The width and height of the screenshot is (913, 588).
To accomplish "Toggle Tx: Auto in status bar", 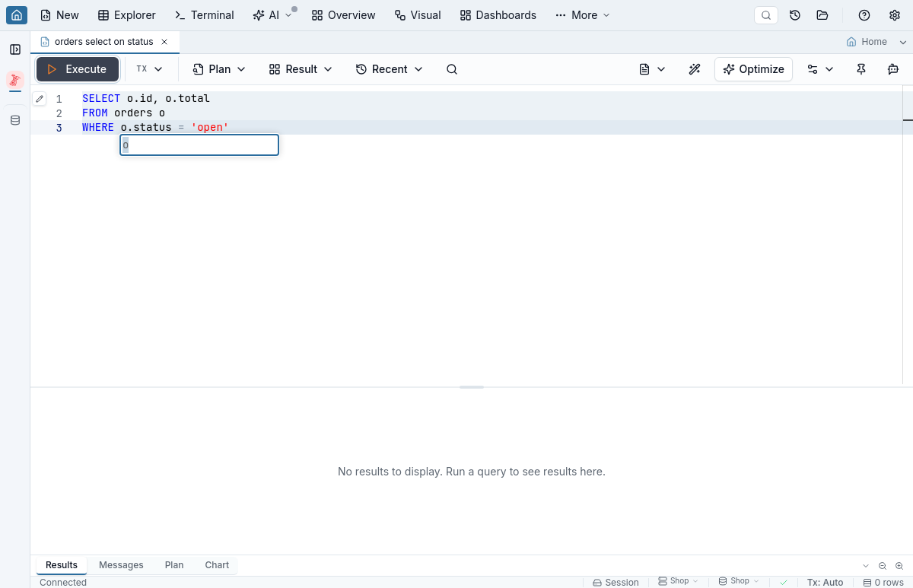I will [826, 582].
